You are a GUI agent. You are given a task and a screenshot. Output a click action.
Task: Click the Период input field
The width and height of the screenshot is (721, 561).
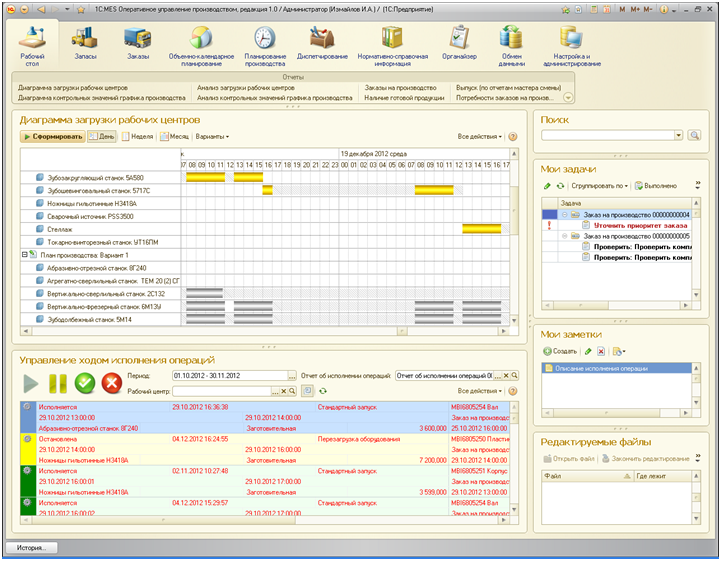(x=230, y=376)
